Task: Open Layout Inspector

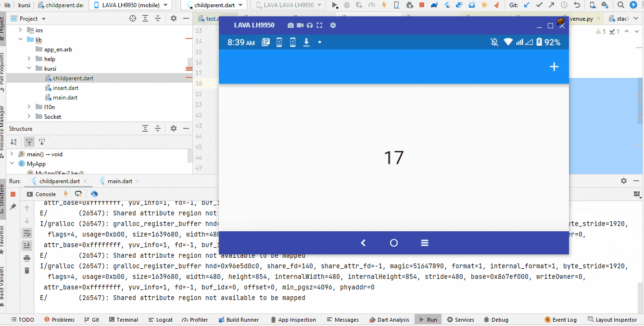Action: 612,320
